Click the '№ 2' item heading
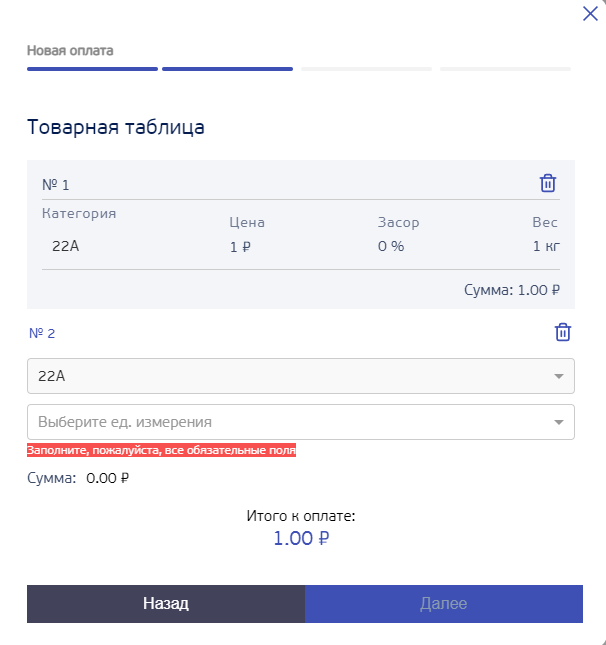Screen dimensions: 606x645 click(42, 334)
